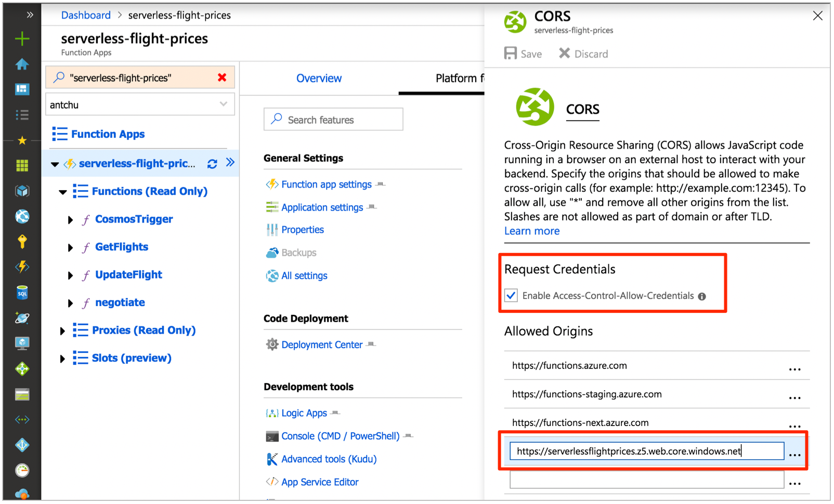
Task: Expand the Proxies (Read Only) tree item
Action: [63, 330]
